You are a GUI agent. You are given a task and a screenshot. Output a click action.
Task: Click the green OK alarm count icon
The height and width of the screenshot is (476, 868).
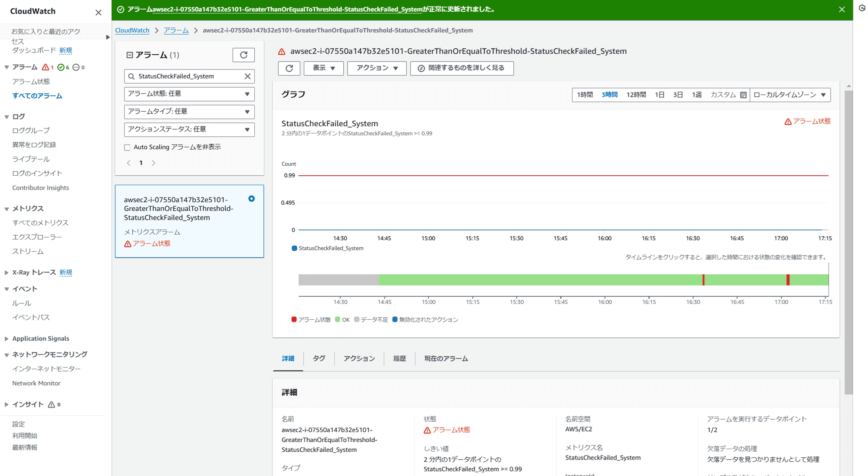[x=61, y=67]
